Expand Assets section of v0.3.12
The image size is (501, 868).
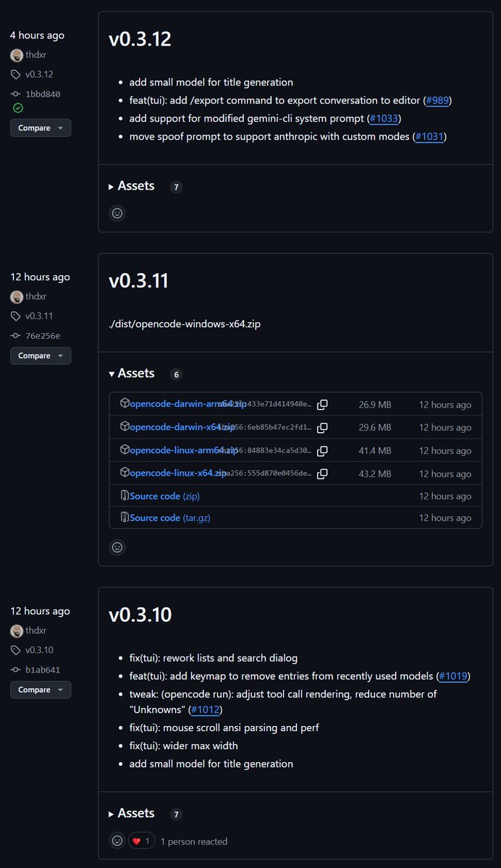pyautogui.click(x=132, y=186)
